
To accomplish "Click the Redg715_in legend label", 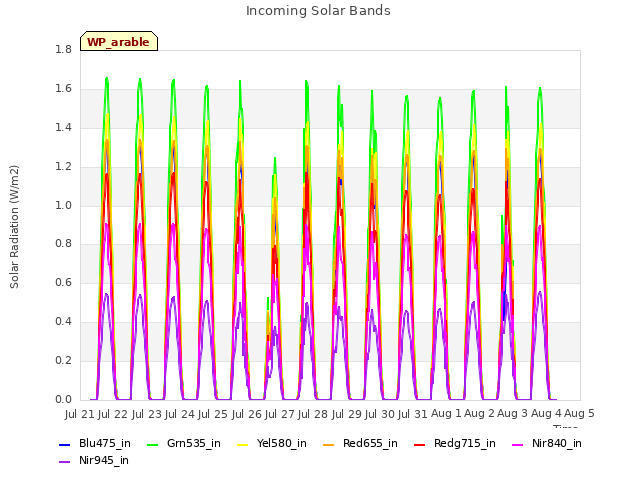I will click(465, 444).
